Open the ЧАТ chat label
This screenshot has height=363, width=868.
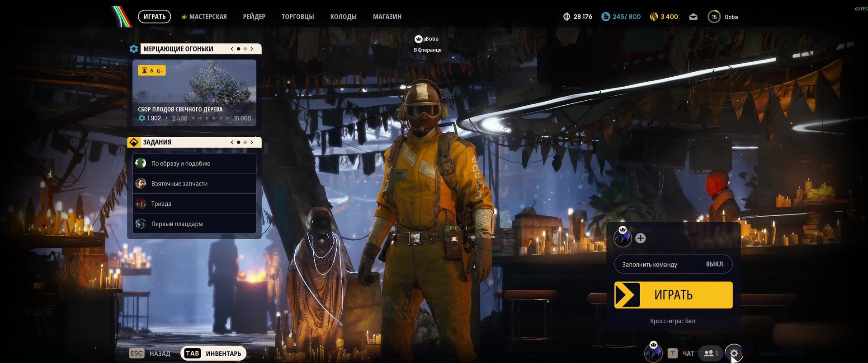(x=688, y=354)
